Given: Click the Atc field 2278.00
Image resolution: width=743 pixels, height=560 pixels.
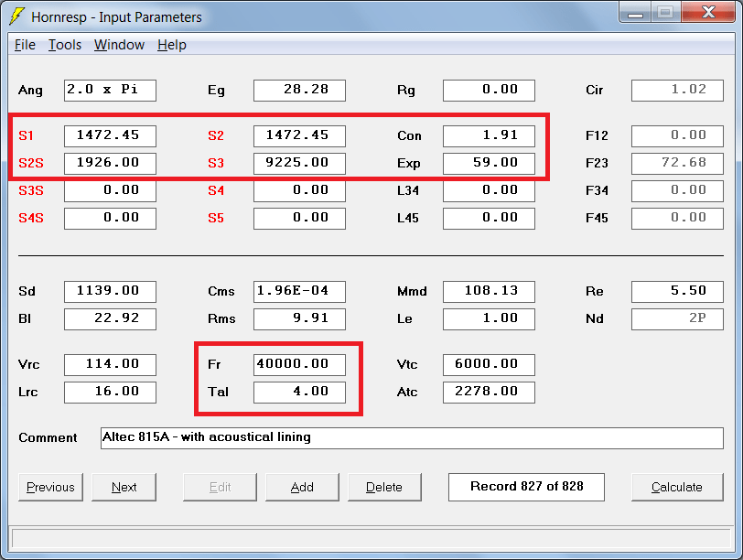Looking at the screenshot, I should click(489, 393).
